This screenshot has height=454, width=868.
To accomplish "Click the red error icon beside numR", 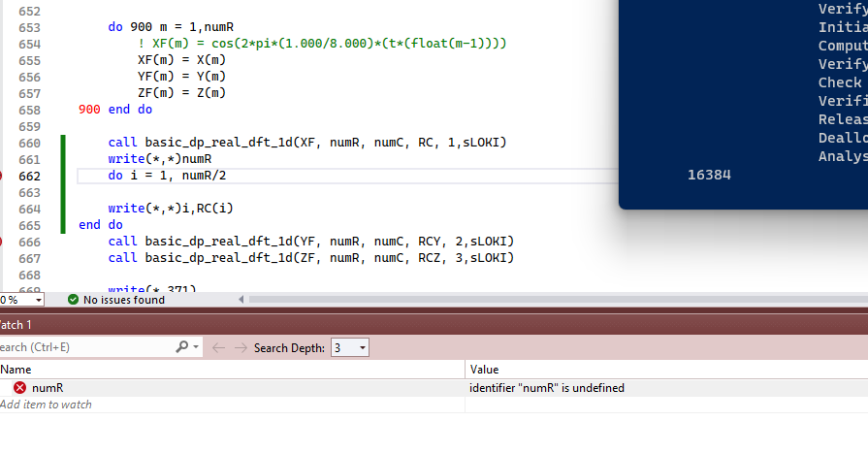I will point(20,388).
